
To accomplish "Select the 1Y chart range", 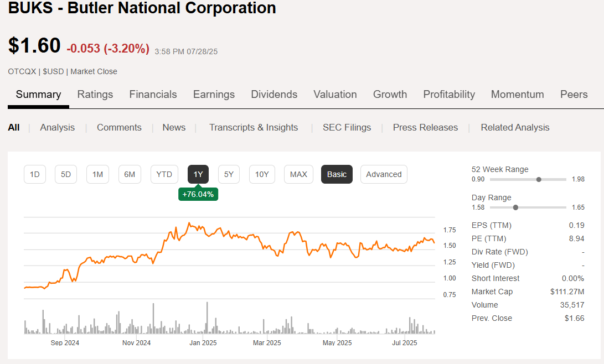I will pos(198,174).
